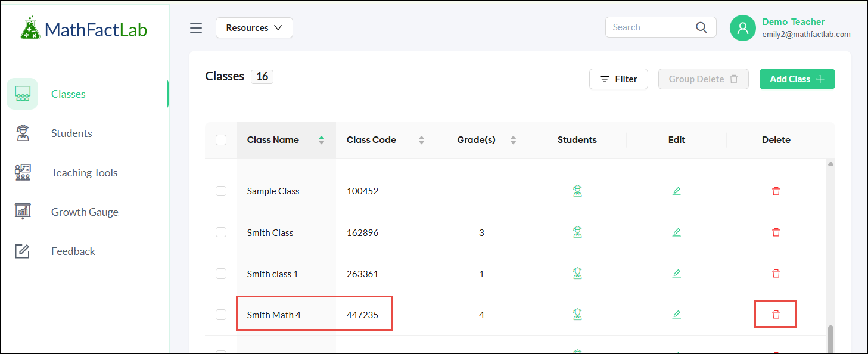Edit Smith Class with pencil icon

[x=676, y=232]
